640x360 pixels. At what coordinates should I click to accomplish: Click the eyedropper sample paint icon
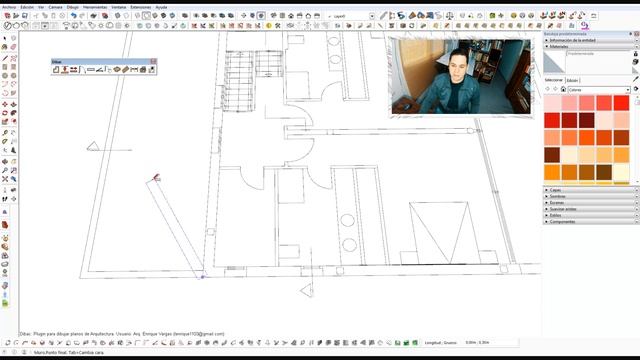point(636,79)
